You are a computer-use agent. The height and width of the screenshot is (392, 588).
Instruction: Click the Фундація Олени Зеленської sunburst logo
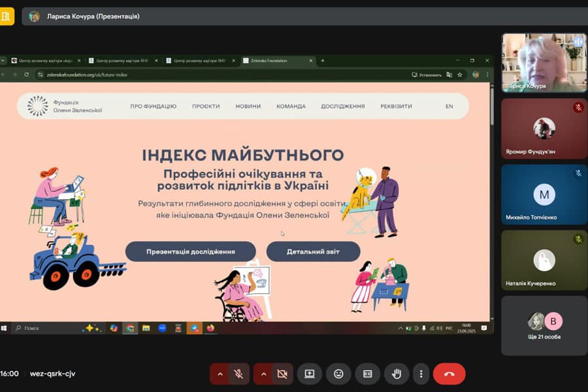37,106
